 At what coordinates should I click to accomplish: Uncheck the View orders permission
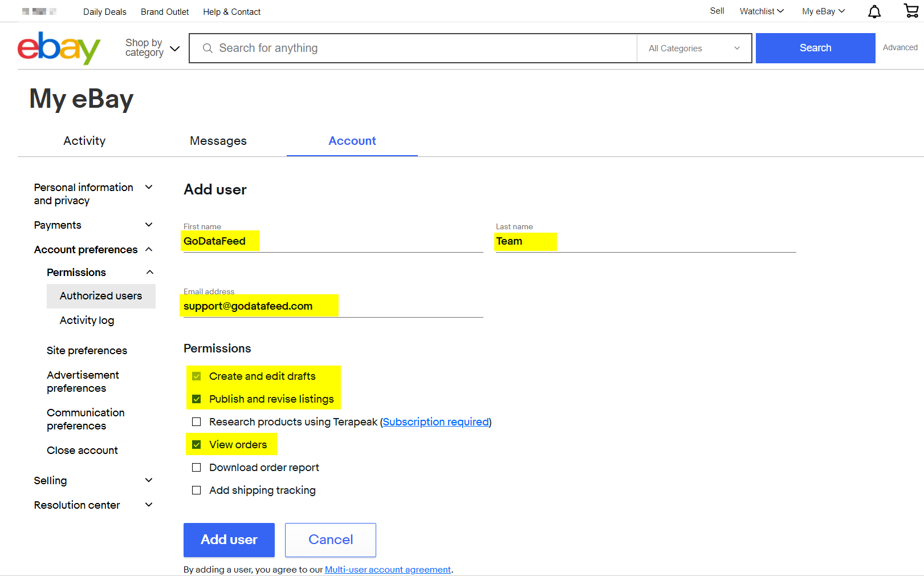point(197,445)
